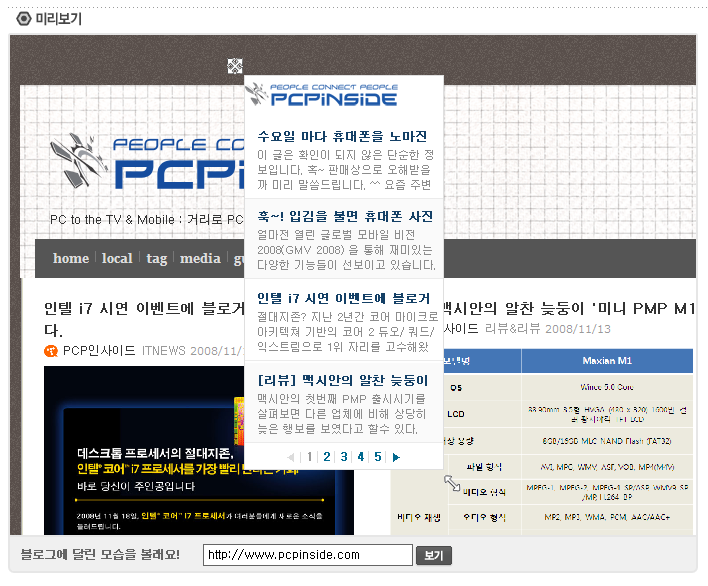This screenshot has height=586, width=708.
Task: Select the tag menu item
Action: point(157,259)
